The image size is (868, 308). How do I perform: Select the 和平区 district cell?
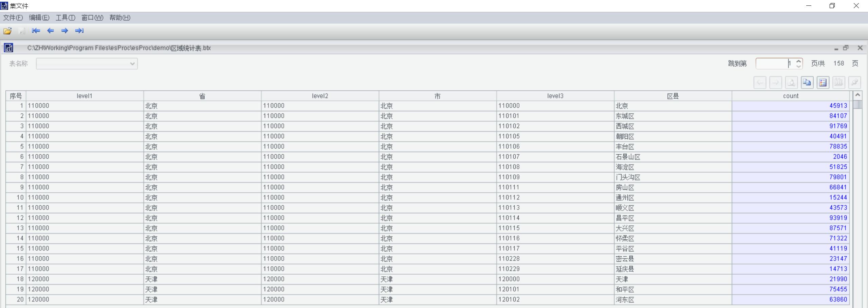[x=673, y=289]
